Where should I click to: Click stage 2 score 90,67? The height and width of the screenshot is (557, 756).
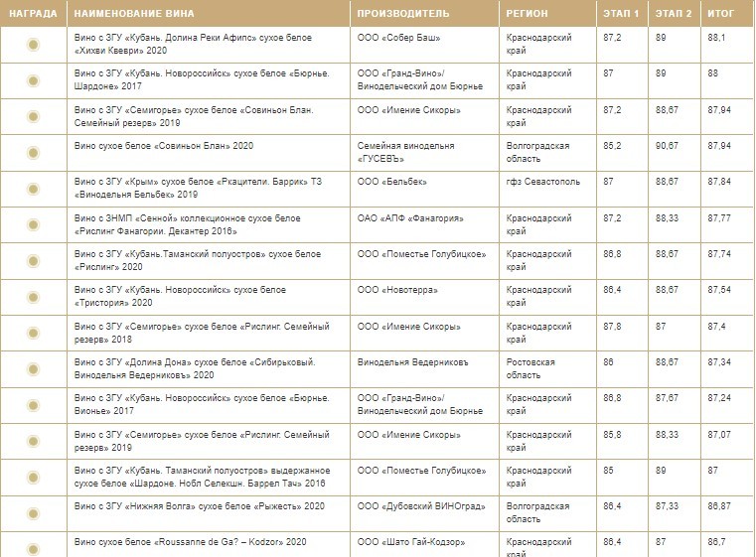667,146
